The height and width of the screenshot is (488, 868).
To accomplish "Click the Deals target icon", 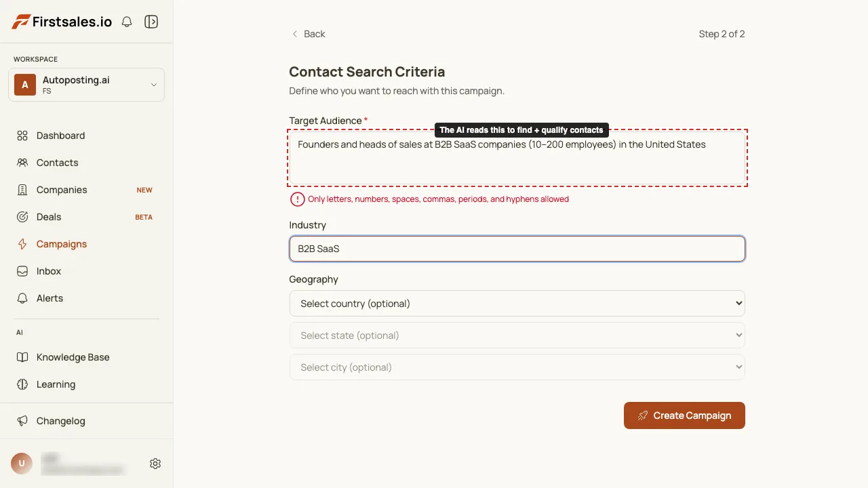I will coord(22,217).
